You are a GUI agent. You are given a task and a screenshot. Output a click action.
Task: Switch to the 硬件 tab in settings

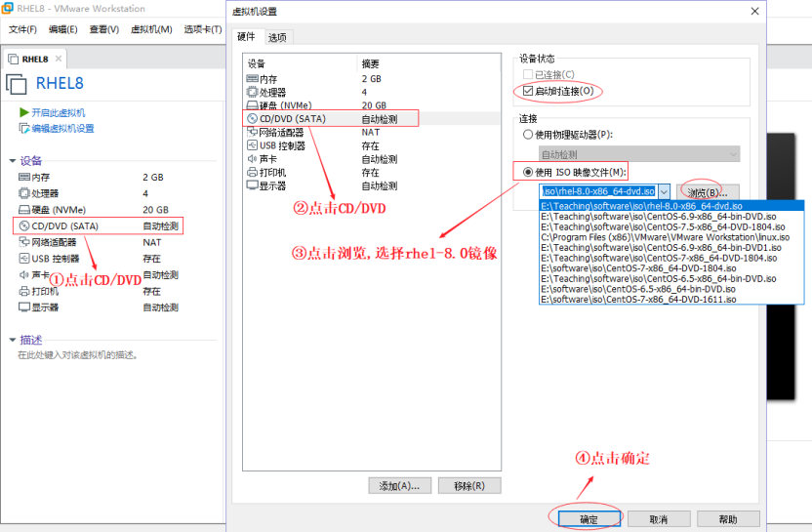(x=247, y=36)
